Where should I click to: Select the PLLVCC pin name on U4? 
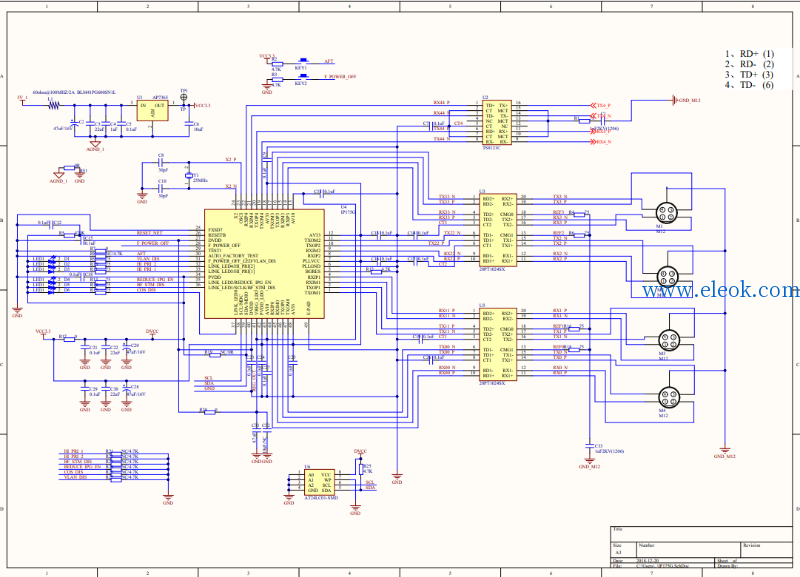pos(311,261)
